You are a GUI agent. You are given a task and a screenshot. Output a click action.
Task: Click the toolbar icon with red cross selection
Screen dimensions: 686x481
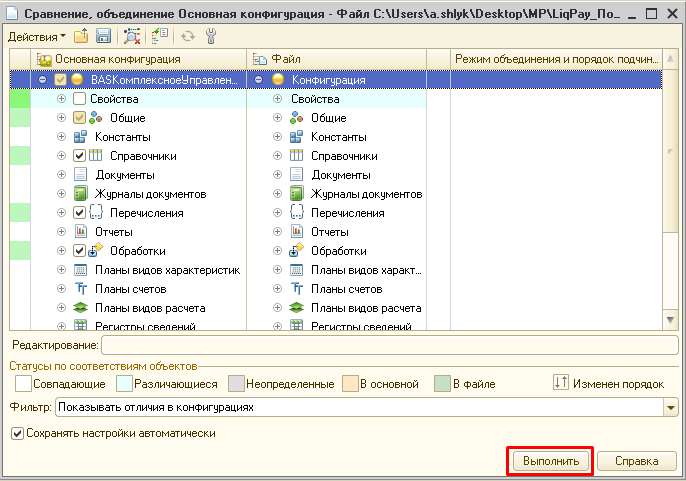click(132, 36)
